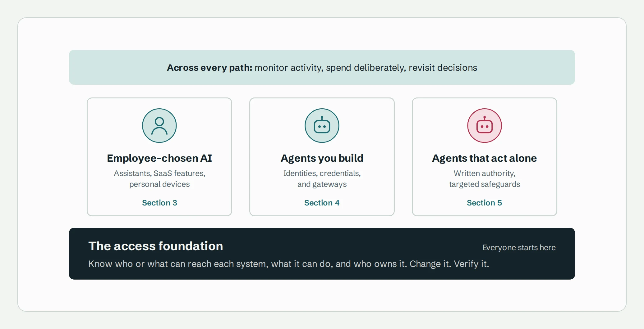This screenshot has height=329, width=644.
Task: Select the Agents that act alone heading
Action: (485, 158)
